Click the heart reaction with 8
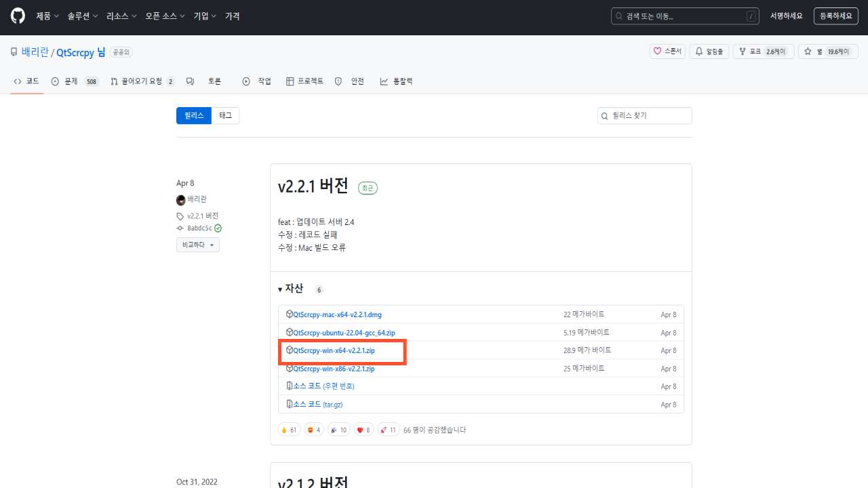The image size is (868, 488). click(x=363, y=430)
